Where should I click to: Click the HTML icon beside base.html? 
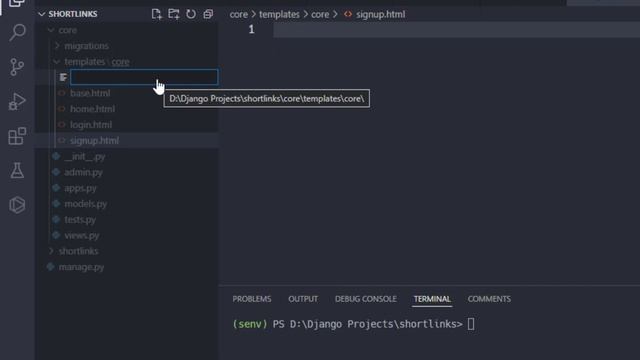62,93
